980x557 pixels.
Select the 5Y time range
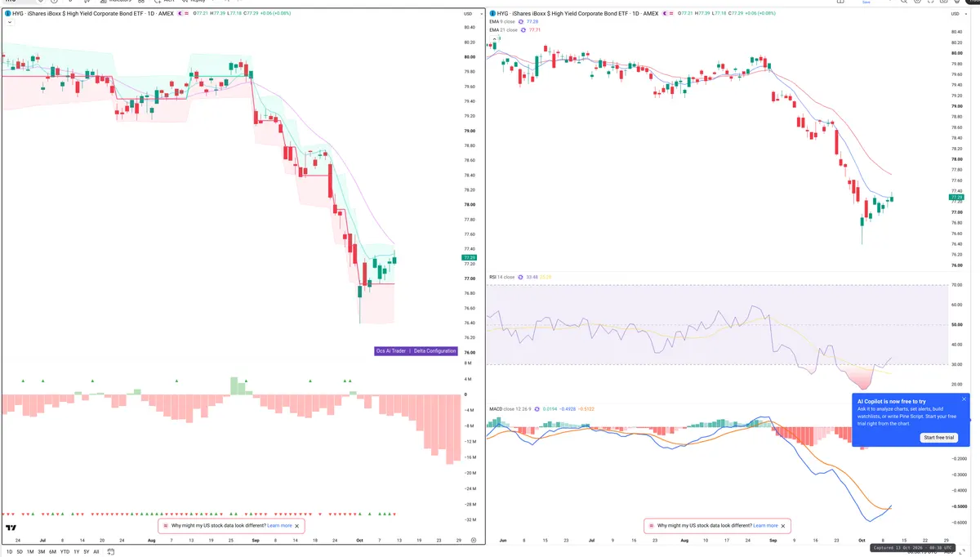pos(87,552)
